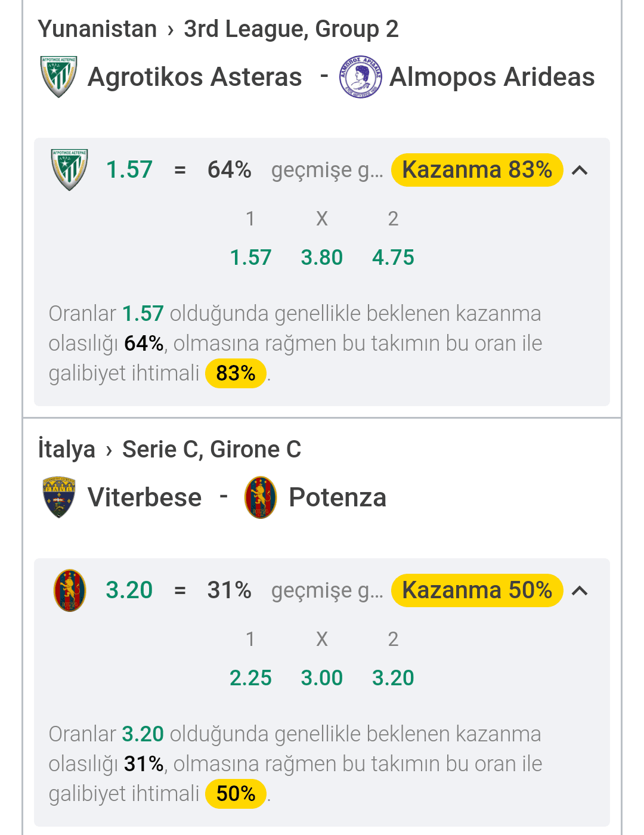Click the Kazanma 50% yellow badge
Viewport: 644px width, 835px height.
click(x=477, y=590)
